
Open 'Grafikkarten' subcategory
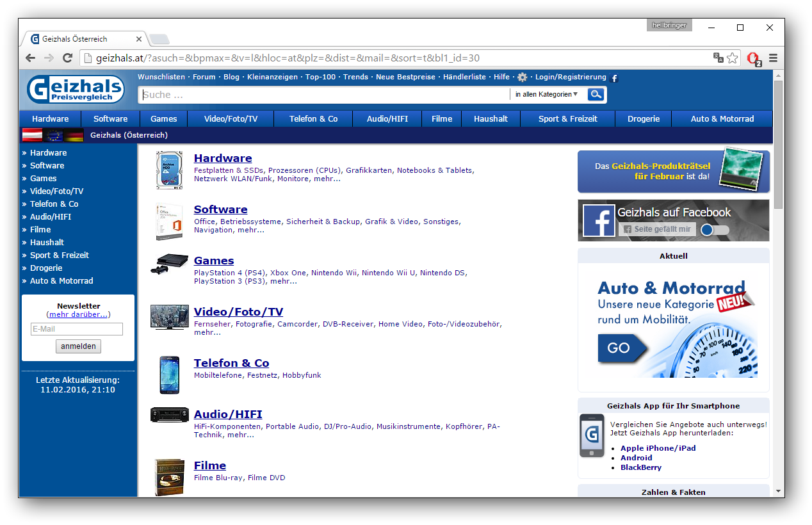pyautogui.click(x=369, y=170)
